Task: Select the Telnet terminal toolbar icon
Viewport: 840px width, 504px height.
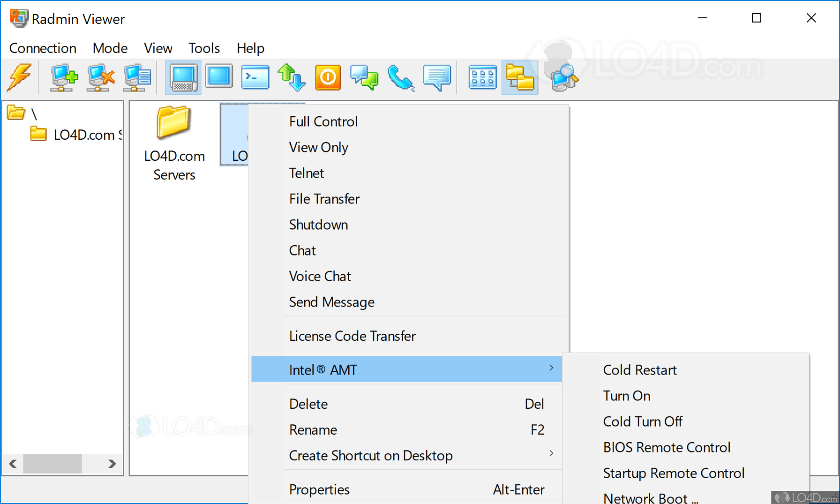Action: point(255,77)
